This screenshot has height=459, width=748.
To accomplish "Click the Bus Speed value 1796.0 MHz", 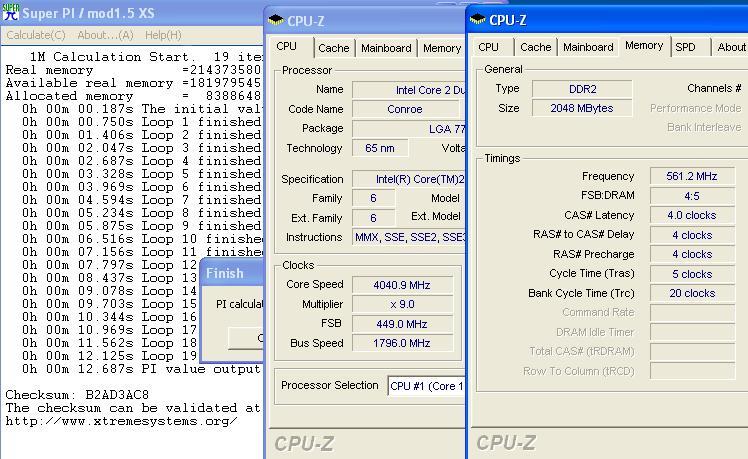I will pos(402,343).
